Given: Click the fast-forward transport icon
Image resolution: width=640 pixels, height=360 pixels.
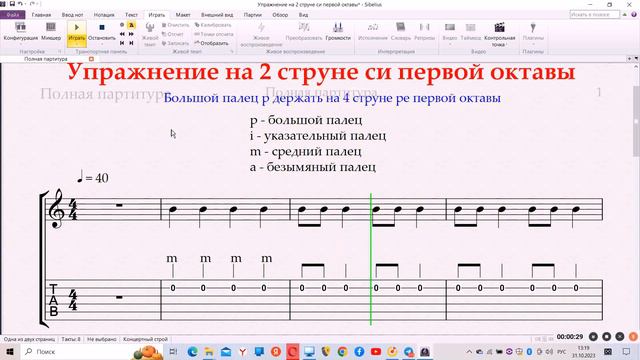Looking at the screenshot, I should tap(131, 34).
